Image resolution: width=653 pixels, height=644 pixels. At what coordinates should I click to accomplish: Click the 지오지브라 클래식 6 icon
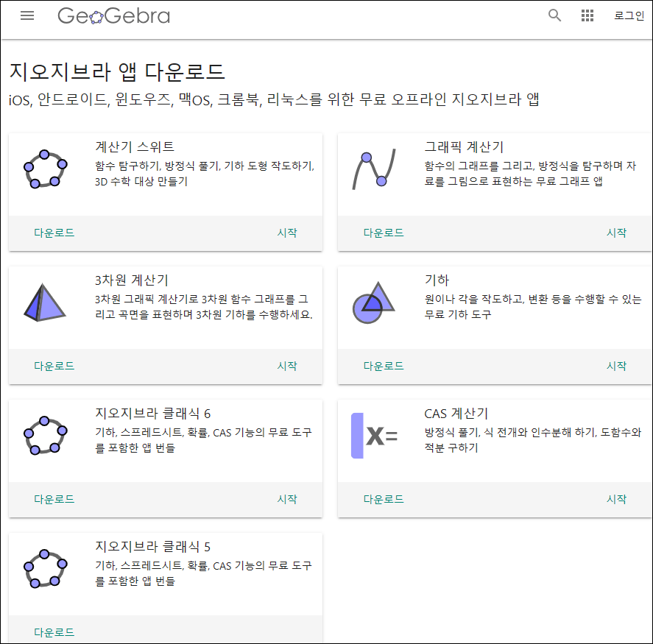[x=45, y=436]
